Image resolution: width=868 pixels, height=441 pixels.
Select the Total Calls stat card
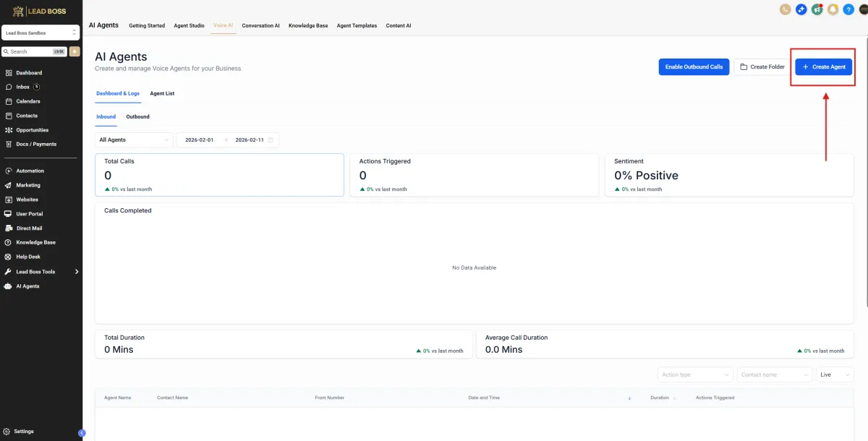[x=219, y=174]
